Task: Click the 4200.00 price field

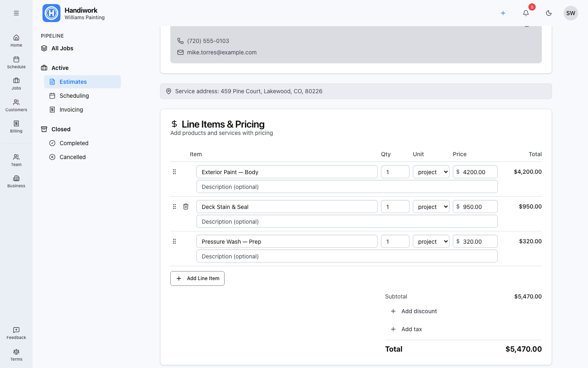Action: (475, 172)
